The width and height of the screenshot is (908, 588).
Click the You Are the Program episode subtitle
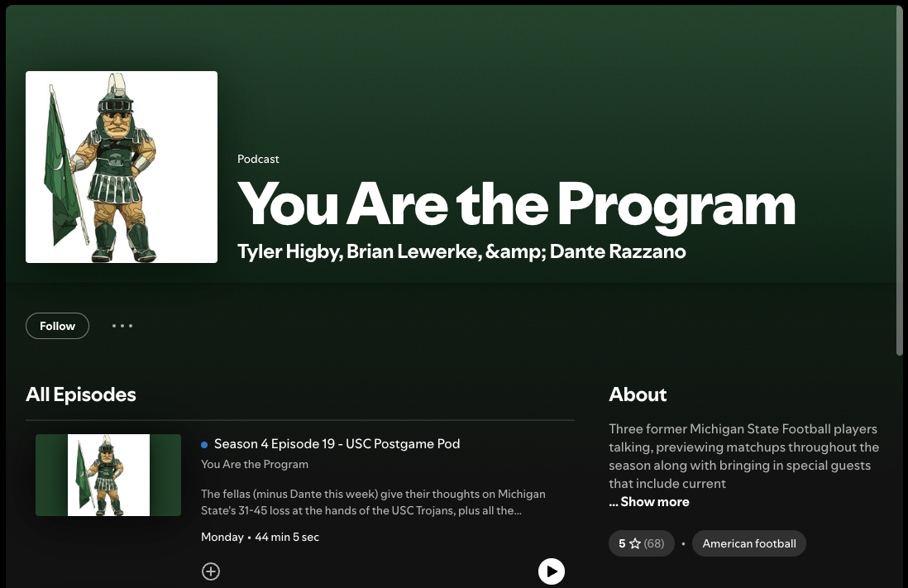pos(255,464)
